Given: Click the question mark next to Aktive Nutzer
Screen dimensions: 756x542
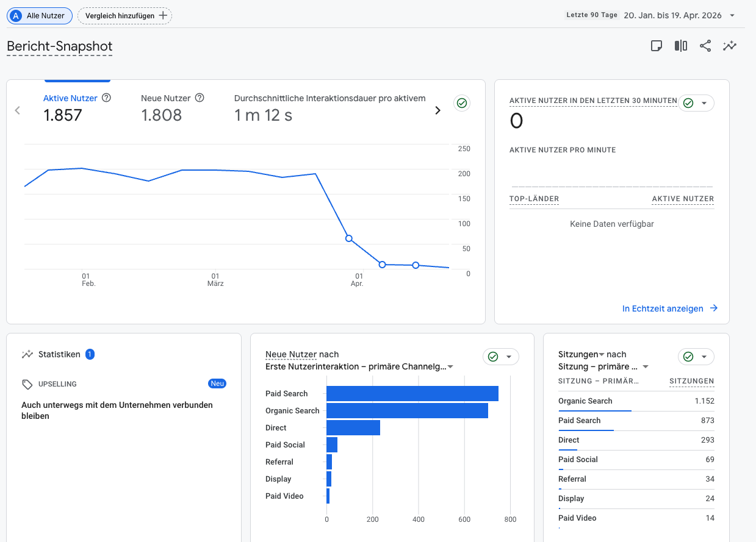Looking at the screenshot, I should 107,98.
